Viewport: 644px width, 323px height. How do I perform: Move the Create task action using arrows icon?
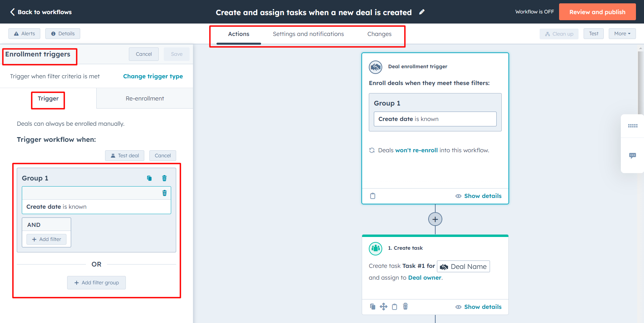(x=383, y=306)
